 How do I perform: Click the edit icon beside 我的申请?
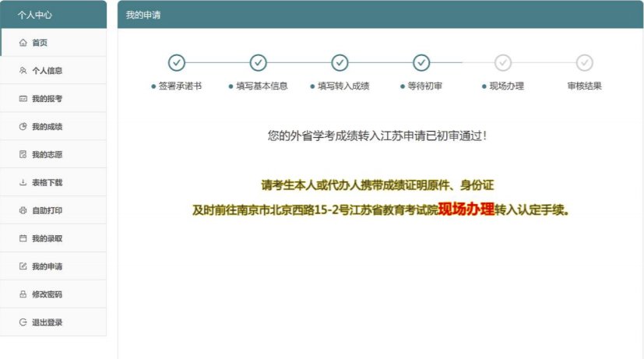click(x=23, y=266)
